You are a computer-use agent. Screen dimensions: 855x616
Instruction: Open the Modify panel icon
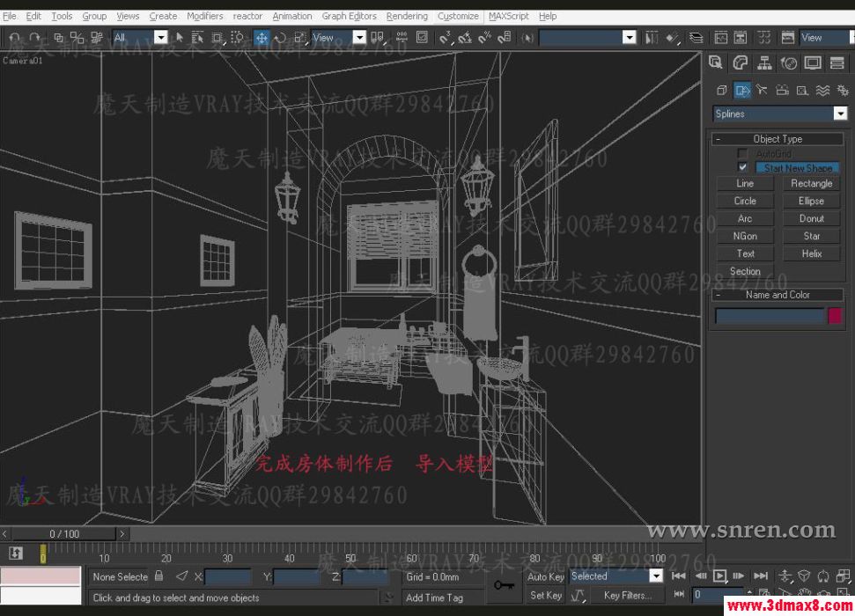click(x=740, y=63)
